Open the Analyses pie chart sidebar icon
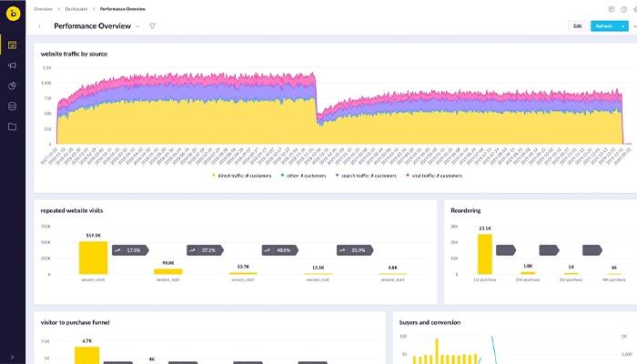 (12, 86)
